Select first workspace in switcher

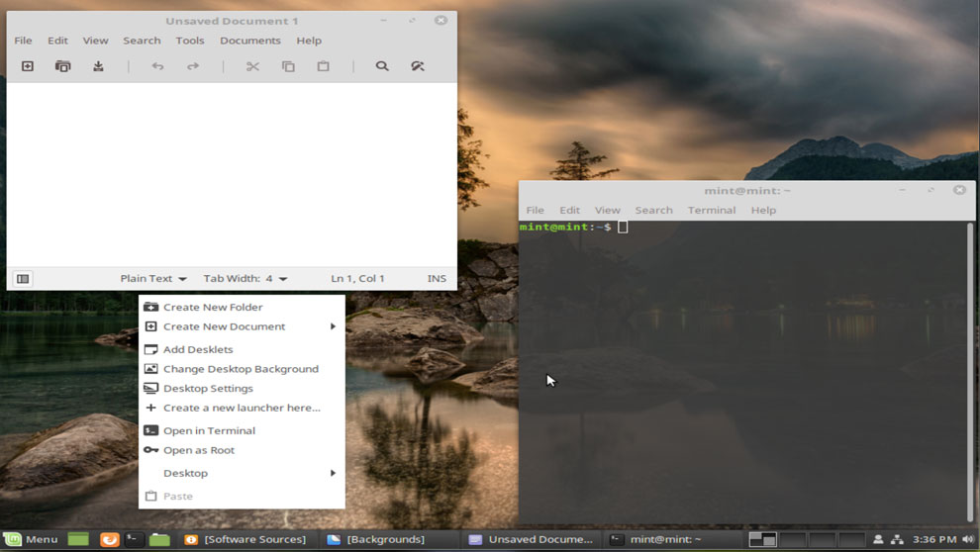[x=762, y=539]
